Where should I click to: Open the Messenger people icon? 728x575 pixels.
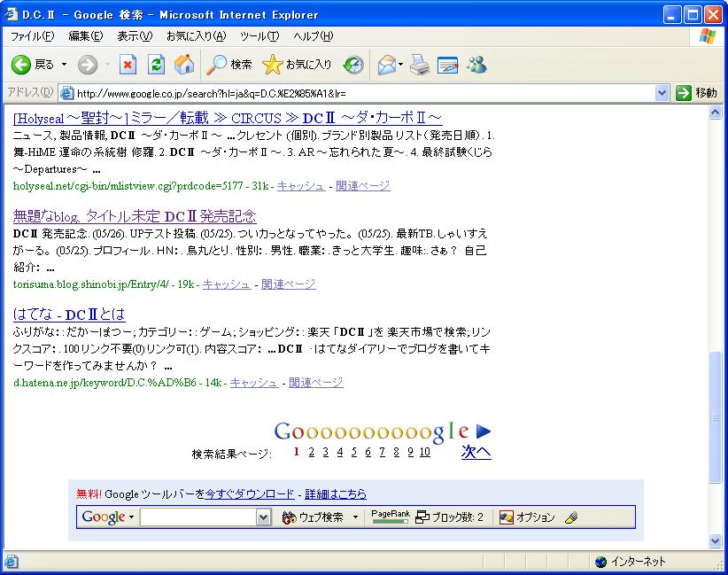(476, 65)
